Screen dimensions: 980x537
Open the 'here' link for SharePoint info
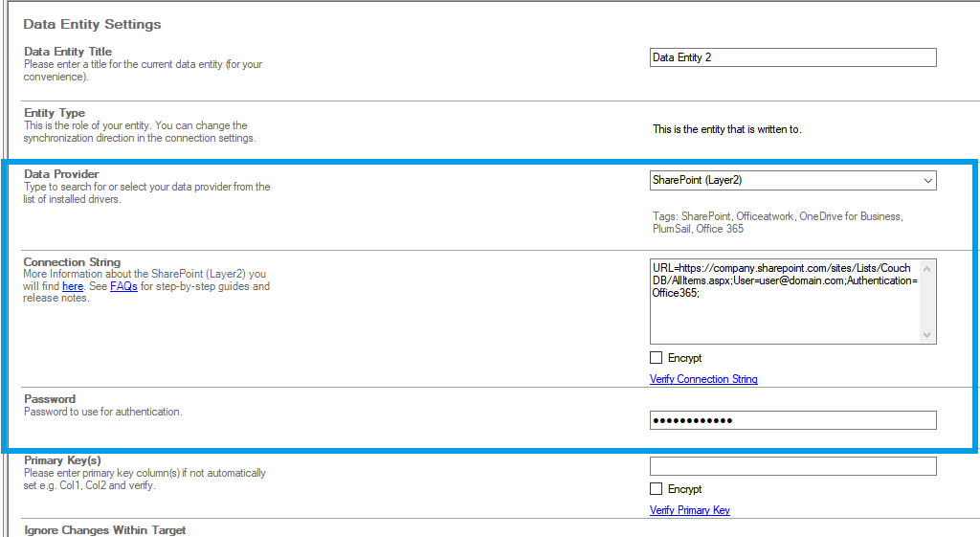[73, 286]
